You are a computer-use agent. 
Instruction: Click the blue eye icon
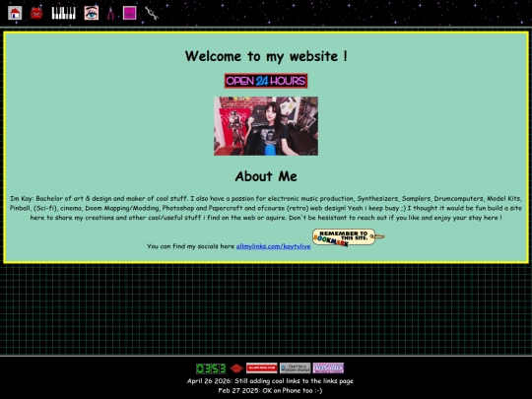click(92, 13)
